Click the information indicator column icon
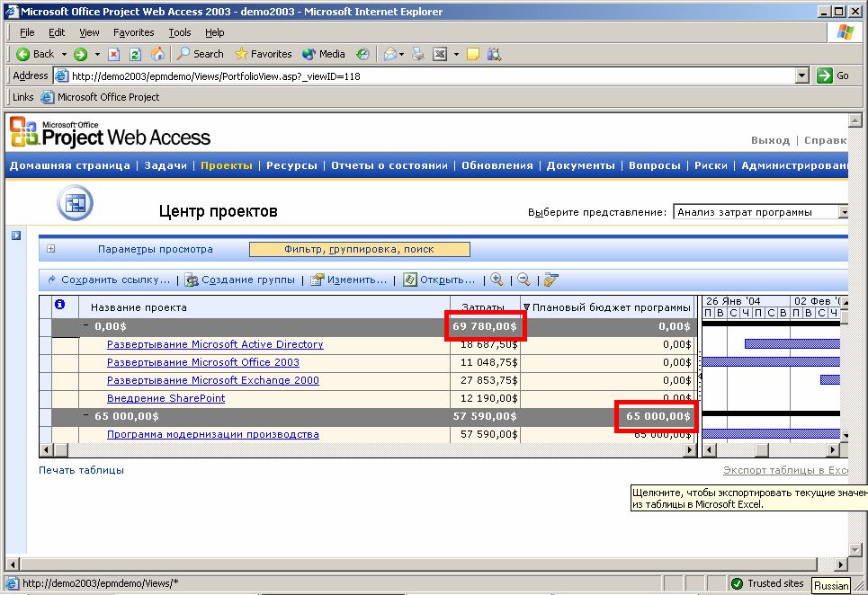Viewport: 868px width, 595px height. tap(59, 306)
